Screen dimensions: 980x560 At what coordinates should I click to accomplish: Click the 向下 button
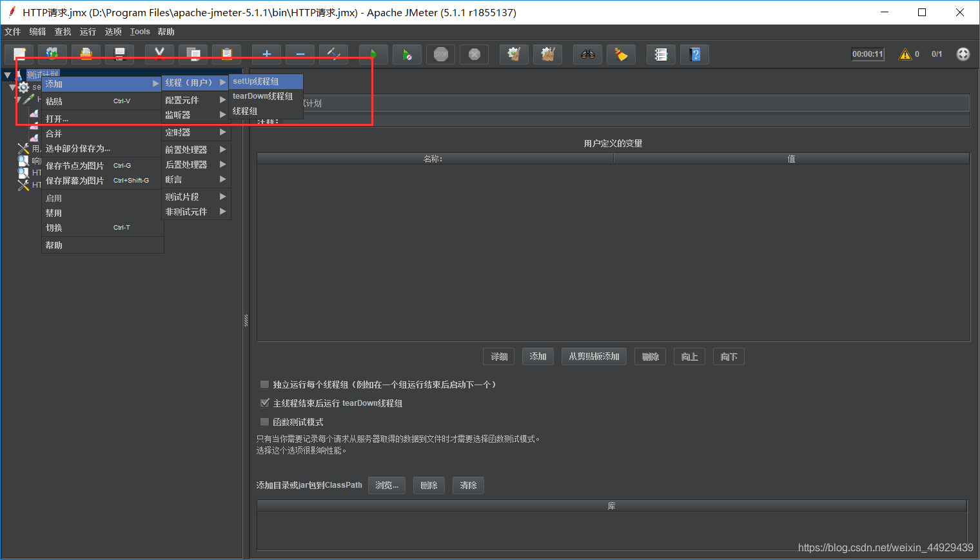(x=729, y=357)
